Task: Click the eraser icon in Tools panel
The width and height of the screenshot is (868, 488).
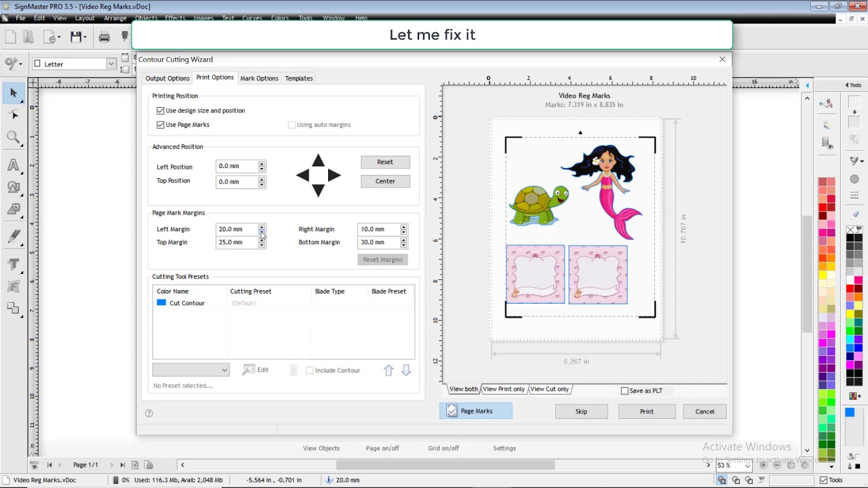Action: pyautogui.click(x=854, y=214)
